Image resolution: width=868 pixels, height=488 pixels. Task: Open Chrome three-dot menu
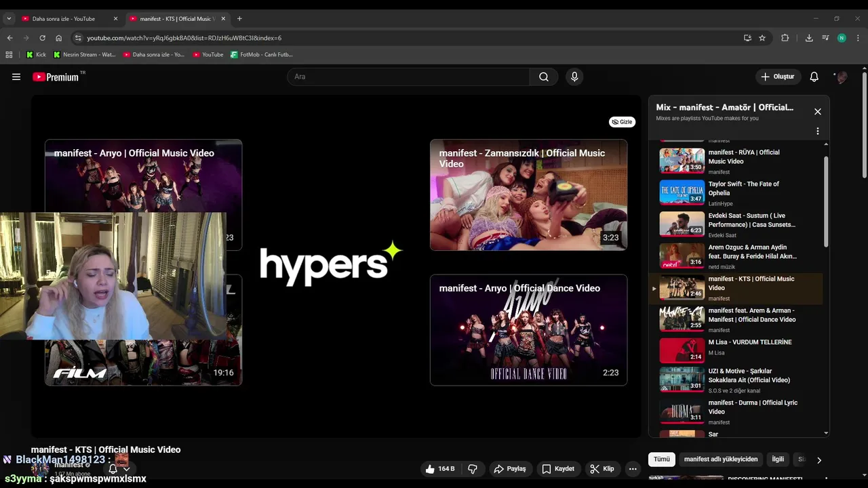pos(858,38)
